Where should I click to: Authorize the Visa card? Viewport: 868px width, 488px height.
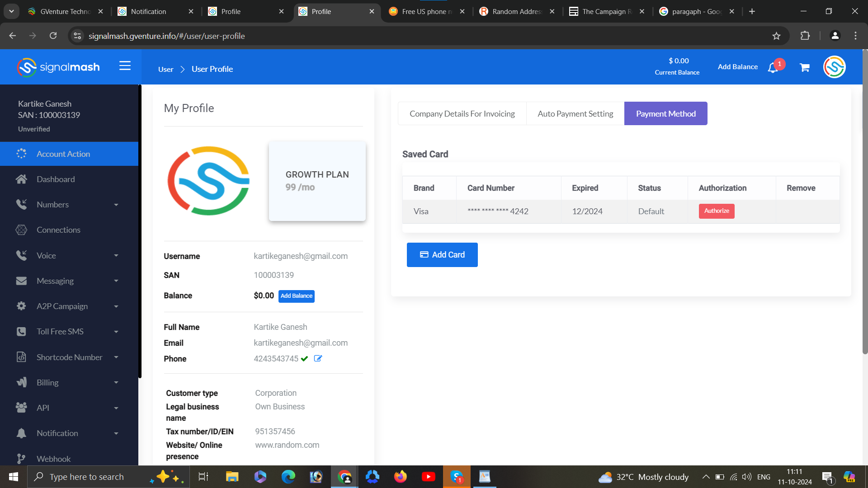coord(717,211)
